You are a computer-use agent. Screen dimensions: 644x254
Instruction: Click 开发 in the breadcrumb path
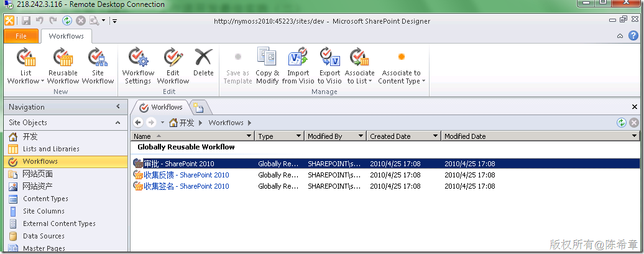tap(186, 123)
